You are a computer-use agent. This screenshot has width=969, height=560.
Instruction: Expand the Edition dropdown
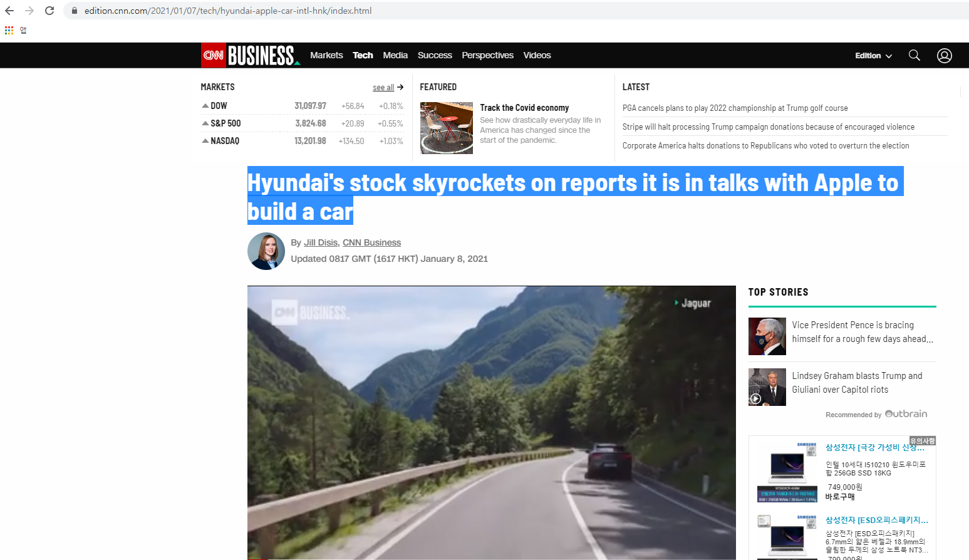pyautogui.click(x=873, y=56)
